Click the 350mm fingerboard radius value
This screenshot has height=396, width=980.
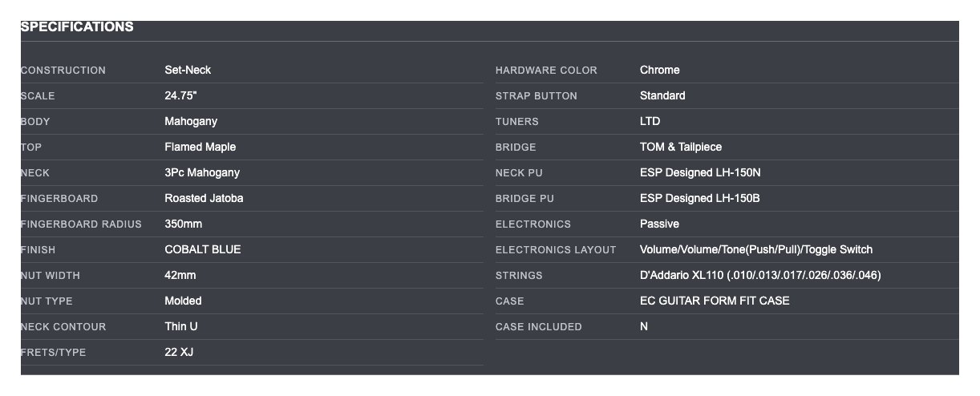pyautogui.click(x=184, y=224)
